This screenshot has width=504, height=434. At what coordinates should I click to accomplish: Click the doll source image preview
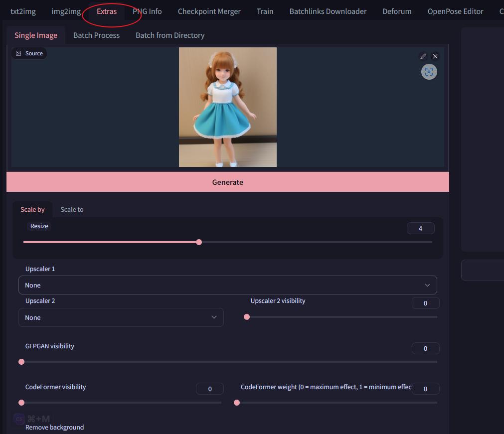point(227,107)
